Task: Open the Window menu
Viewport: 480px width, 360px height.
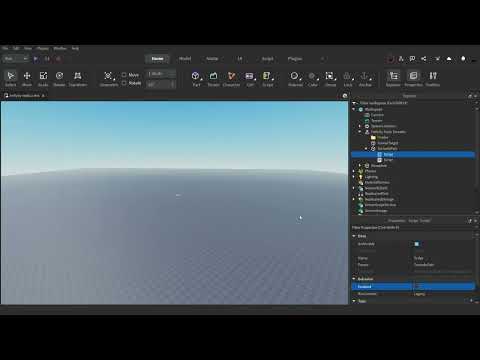Action: 60,48
